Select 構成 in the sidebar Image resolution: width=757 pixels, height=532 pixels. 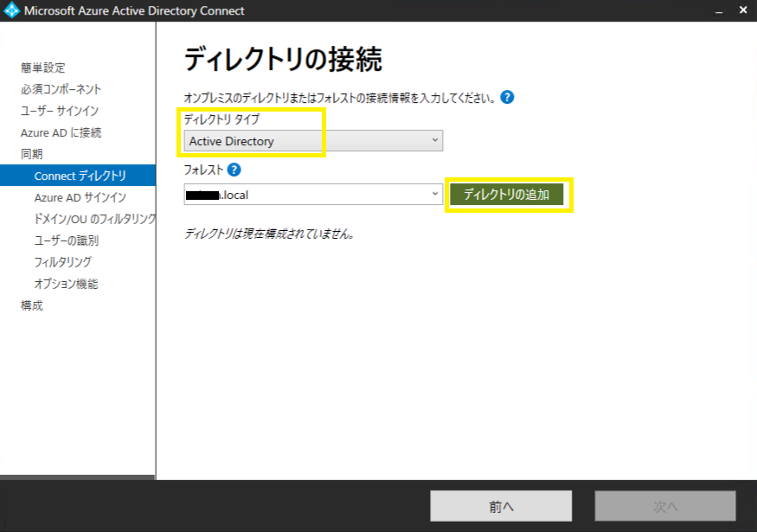tap(32, 305)
